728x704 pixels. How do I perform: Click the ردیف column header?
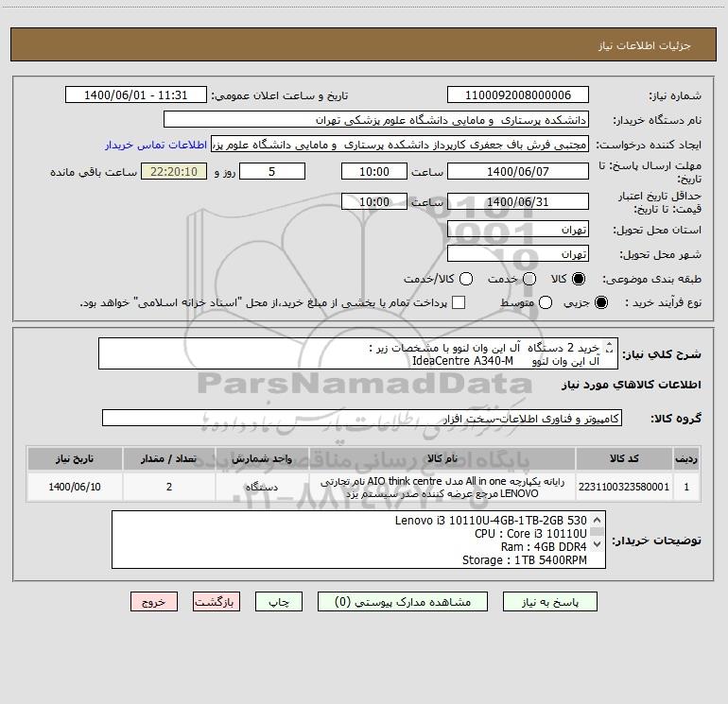(x=686, y=458)
